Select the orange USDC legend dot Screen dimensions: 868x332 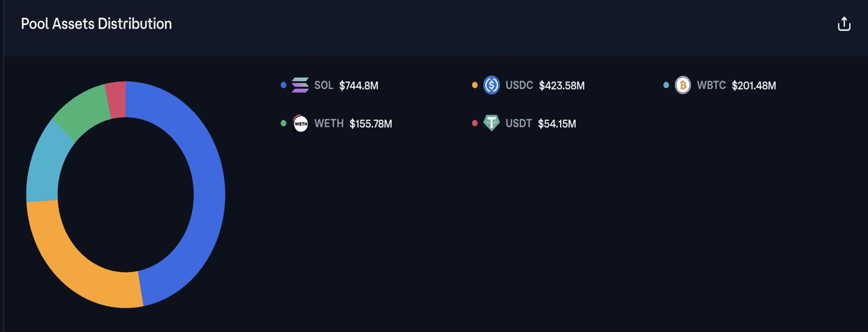(x=475, y=85)
